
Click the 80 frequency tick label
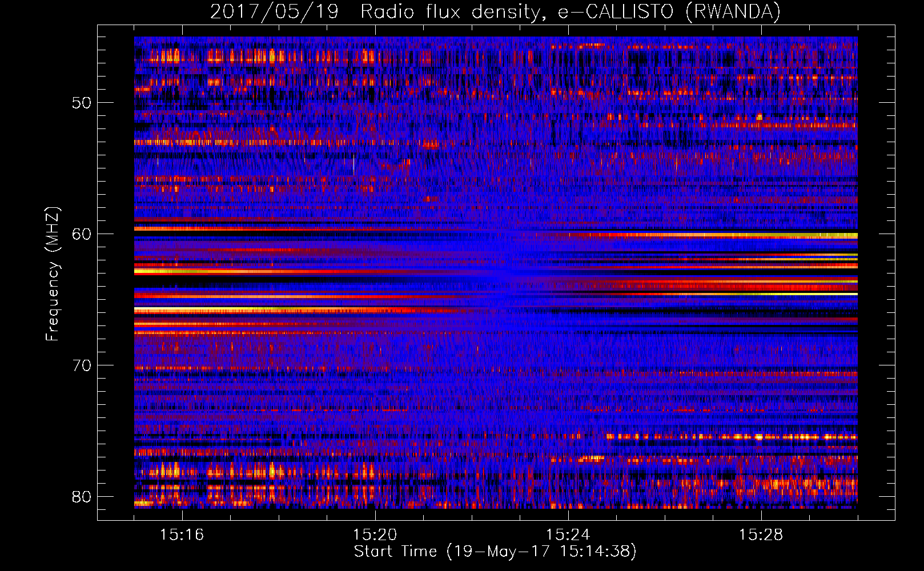tap(82, 497)
